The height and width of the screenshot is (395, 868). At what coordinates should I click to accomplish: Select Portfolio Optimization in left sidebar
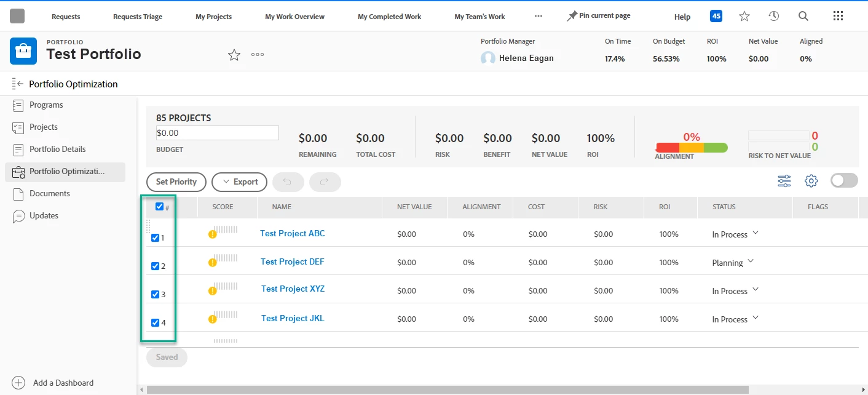coord(65,172)
